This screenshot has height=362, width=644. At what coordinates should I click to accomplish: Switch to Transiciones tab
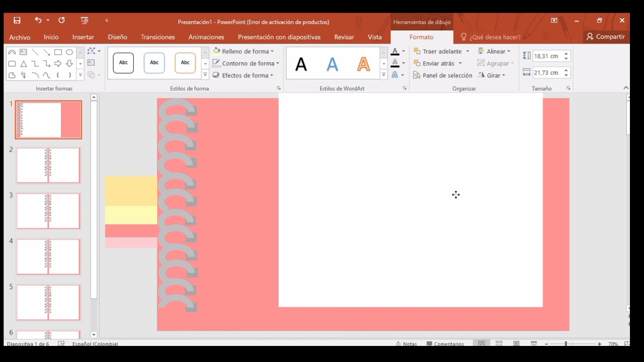click(158, 37)
